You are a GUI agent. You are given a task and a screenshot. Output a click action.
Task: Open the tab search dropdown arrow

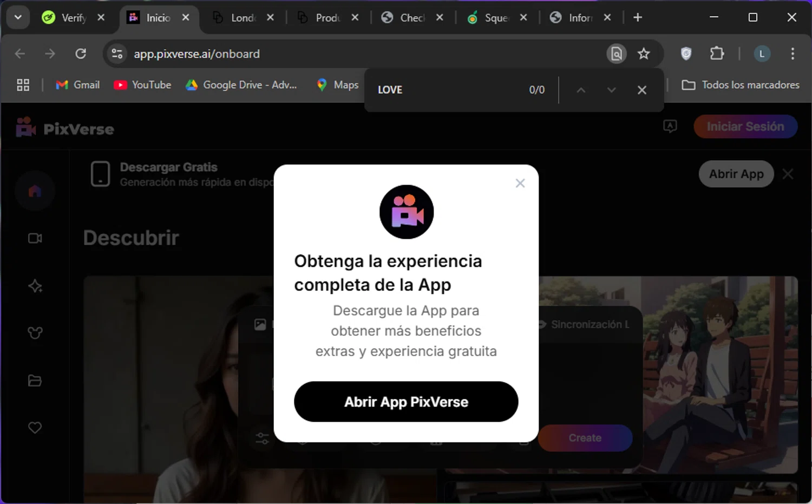pos(18,17)
